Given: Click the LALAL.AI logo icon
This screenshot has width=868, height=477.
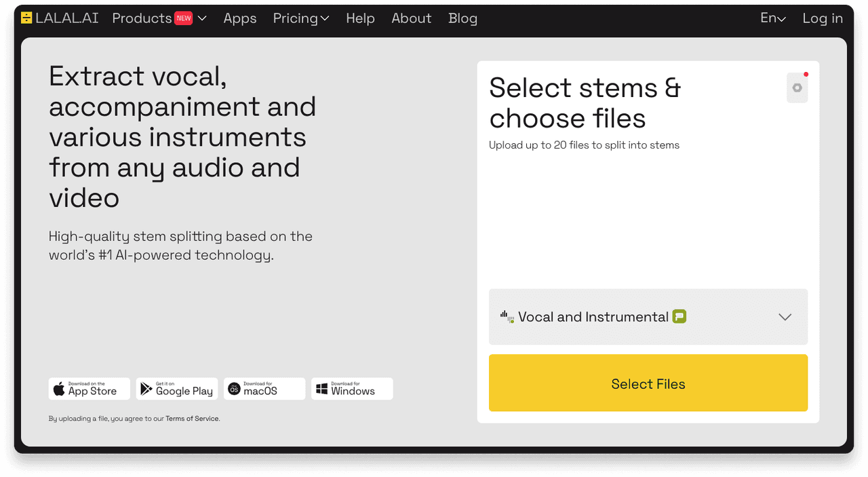Looking at the screenshot, I should coord(26,18).
